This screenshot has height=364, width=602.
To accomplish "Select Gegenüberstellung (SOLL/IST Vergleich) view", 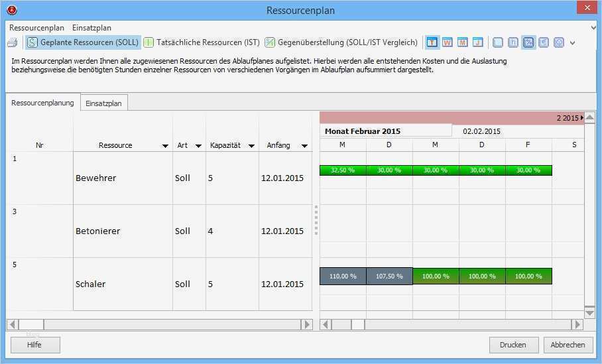I will coord(341,42).
